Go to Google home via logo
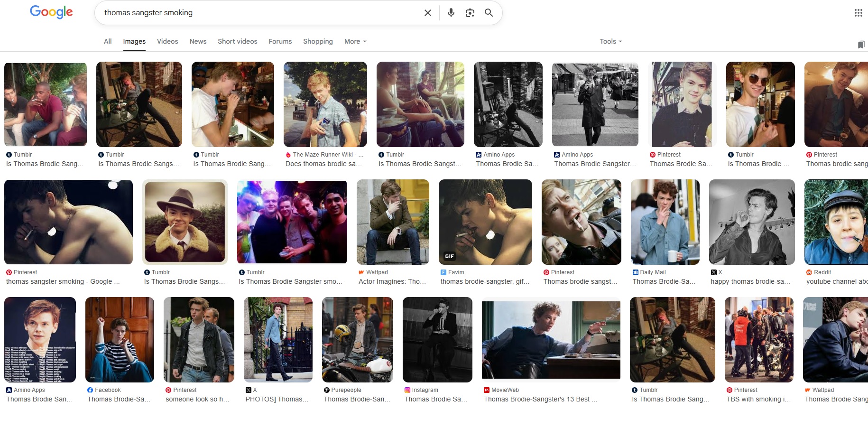This screenshot has width=868, height=447. [x=51, y=12]
